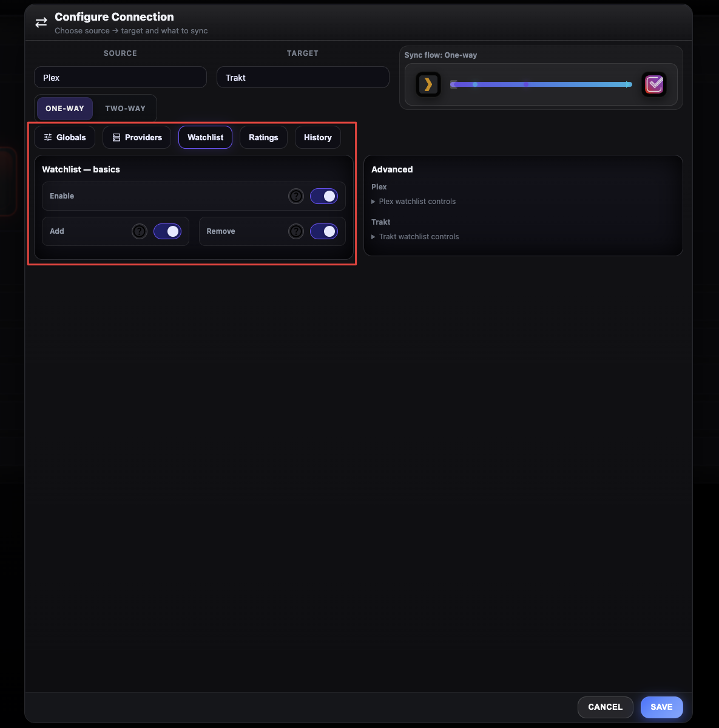
Task: Click the Advanced heading
Action: coord(392,169)
